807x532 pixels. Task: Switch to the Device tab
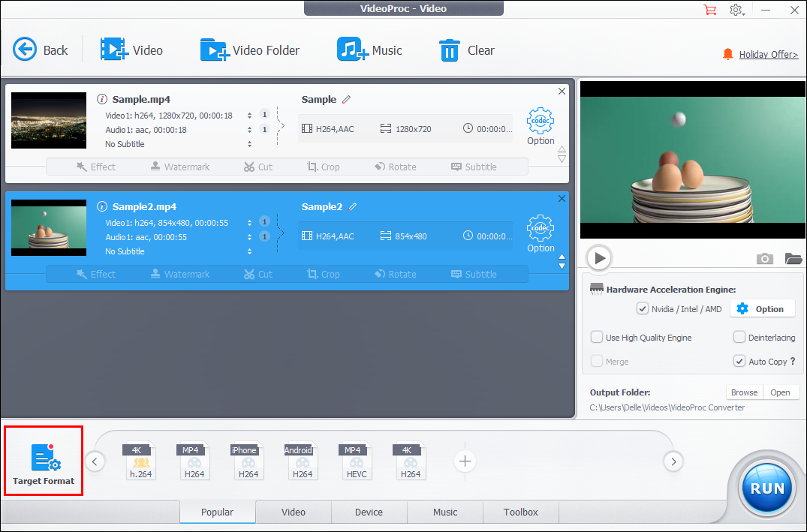(369, 512)
